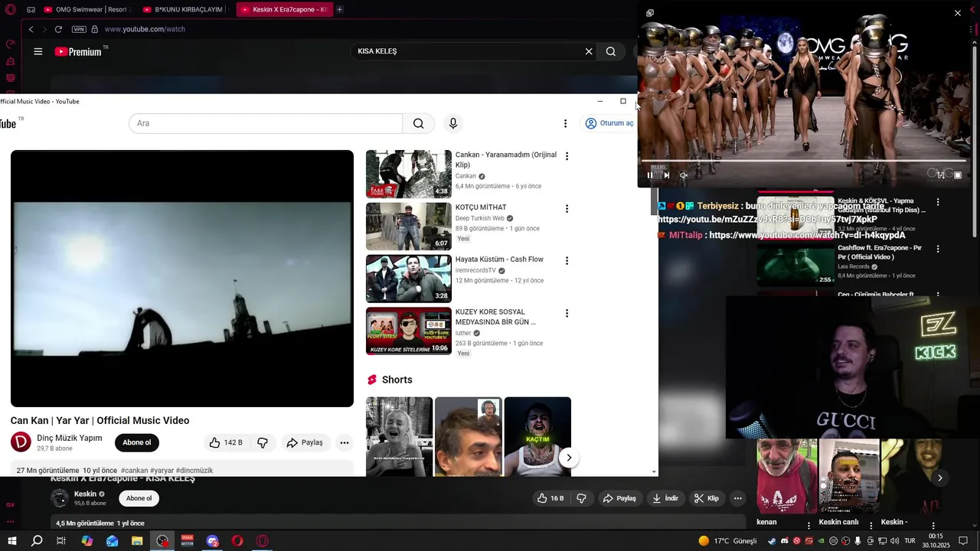This screenshot has width=980, height=551.
Task: Dislike the Can Kan Yar Yar video
Action: [263, 442]
